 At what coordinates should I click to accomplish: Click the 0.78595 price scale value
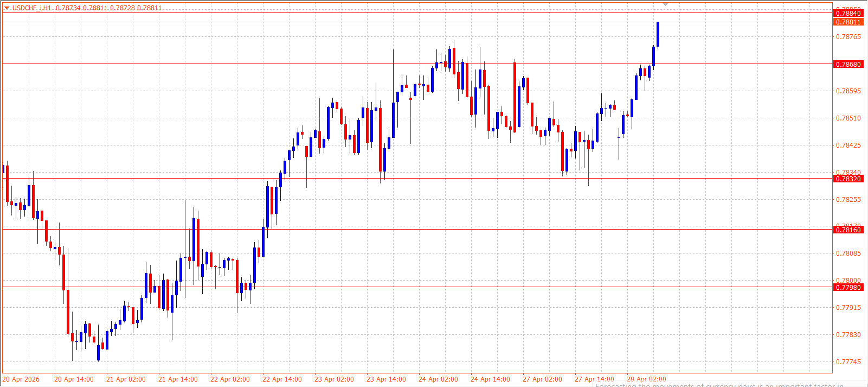pos(848,91)
